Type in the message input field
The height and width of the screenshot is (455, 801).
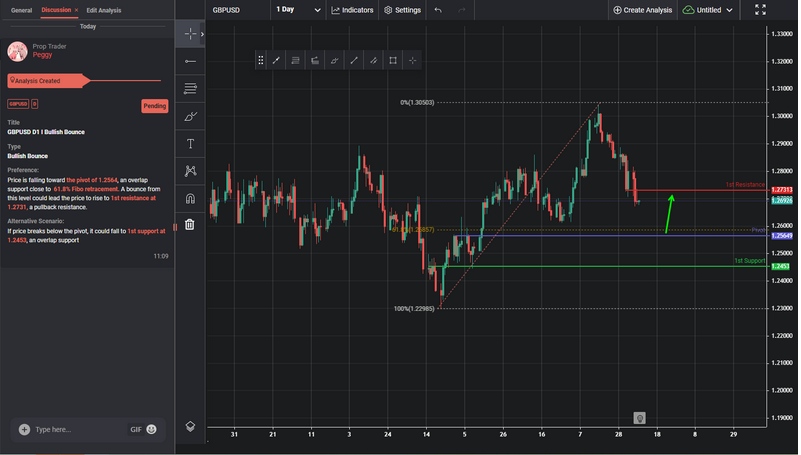coord(79,429)
